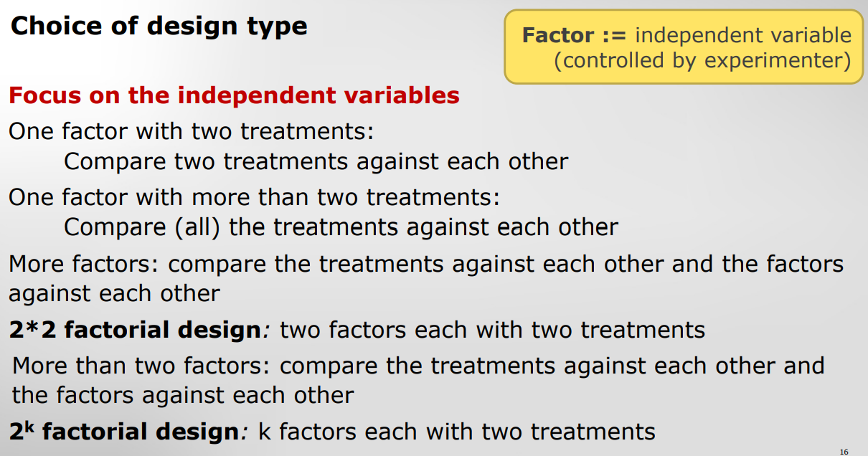The height and width of the screenshot is (456, 868).
Task: Click the line "against each other" below More factors
Action: click(114, 293)
